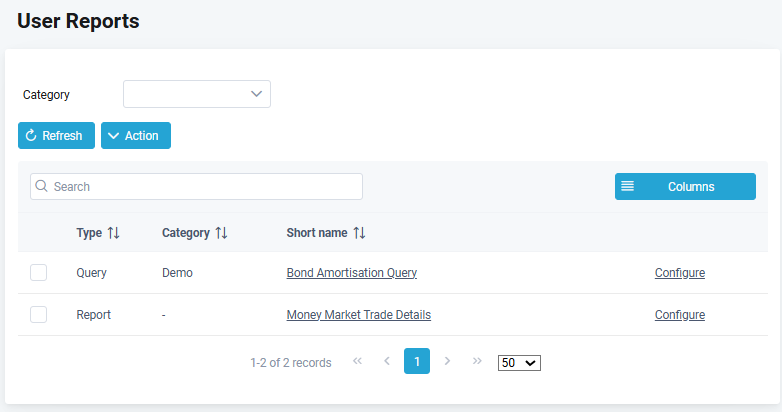Click the magnifier icon in search box
782x412 pixels.
[41, 186]
